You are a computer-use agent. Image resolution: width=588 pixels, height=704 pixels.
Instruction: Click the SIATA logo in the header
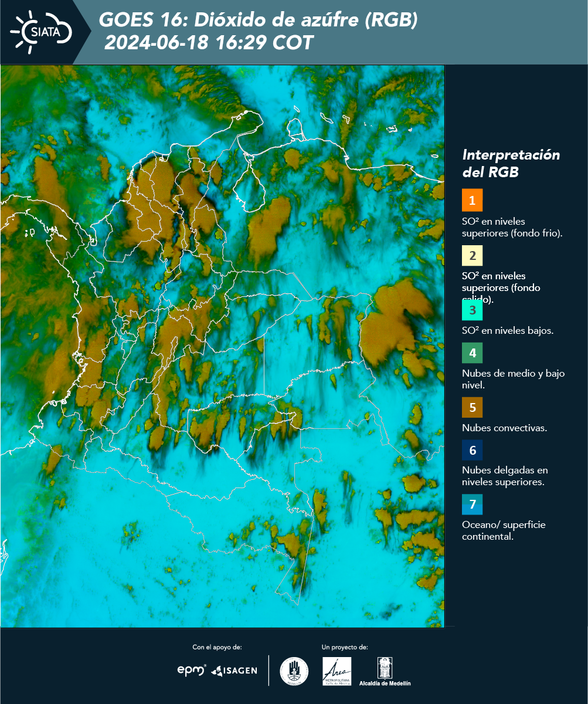pos(41,32)
